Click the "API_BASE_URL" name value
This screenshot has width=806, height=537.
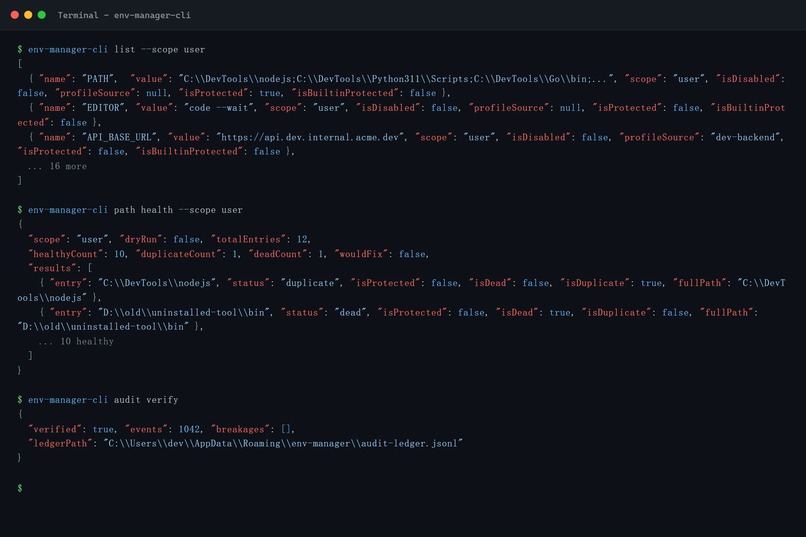click(119, 137)
